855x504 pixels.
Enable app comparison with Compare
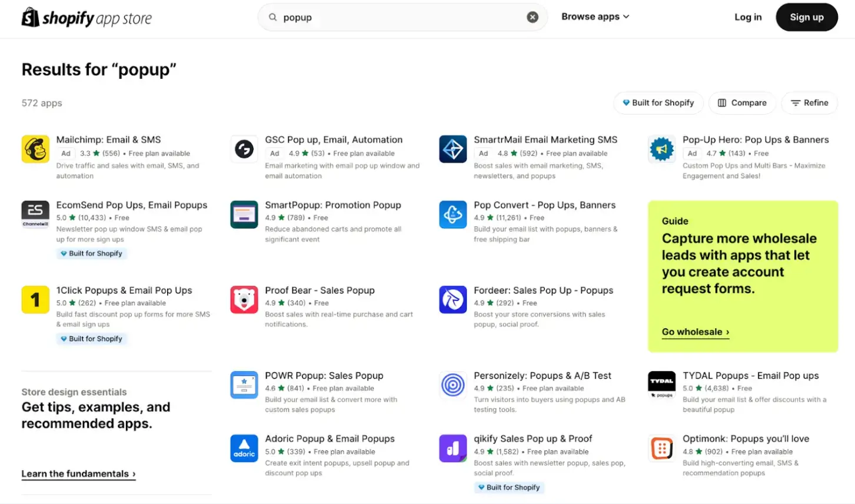(742, 102)
